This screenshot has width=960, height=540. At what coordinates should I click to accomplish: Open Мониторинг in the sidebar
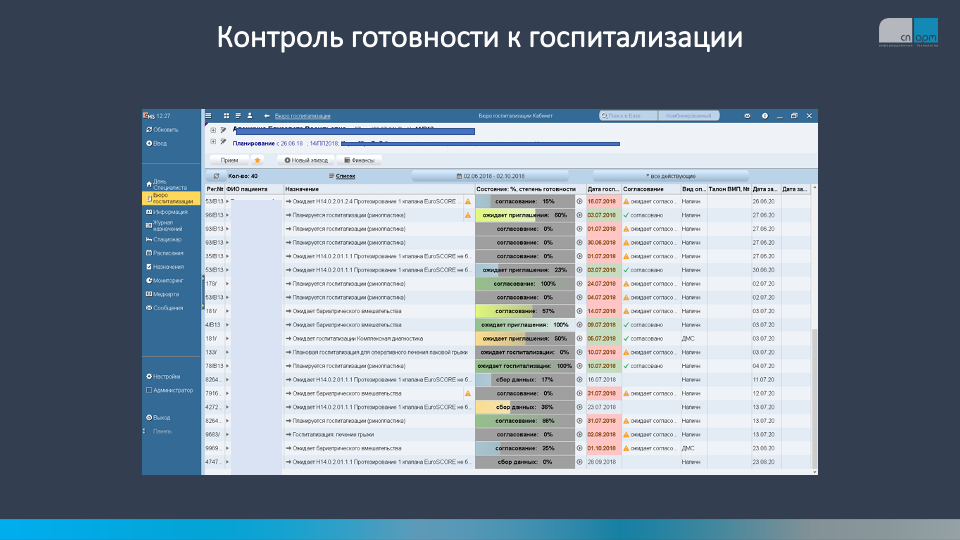[x=165, y=280]
